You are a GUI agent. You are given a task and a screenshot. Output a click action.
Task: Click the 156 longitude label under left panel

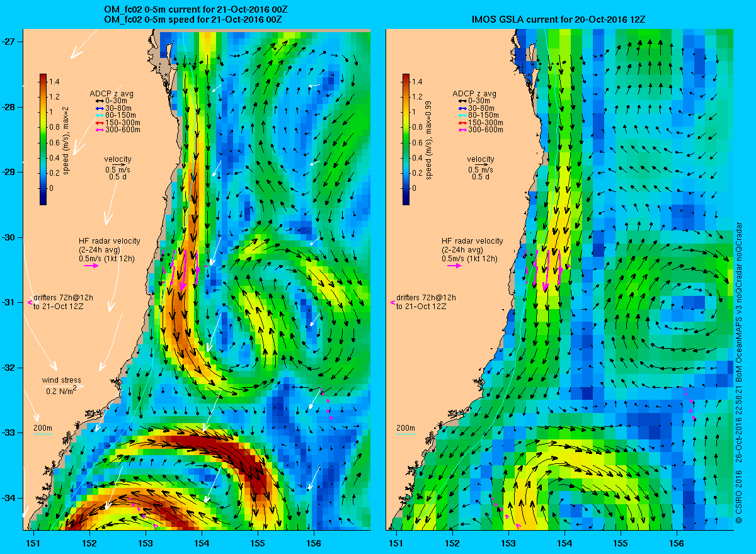313,543
